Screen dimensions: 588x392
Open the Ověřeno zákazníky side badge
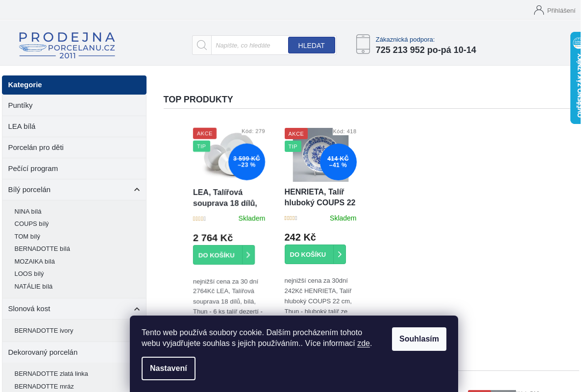(576, 78)
